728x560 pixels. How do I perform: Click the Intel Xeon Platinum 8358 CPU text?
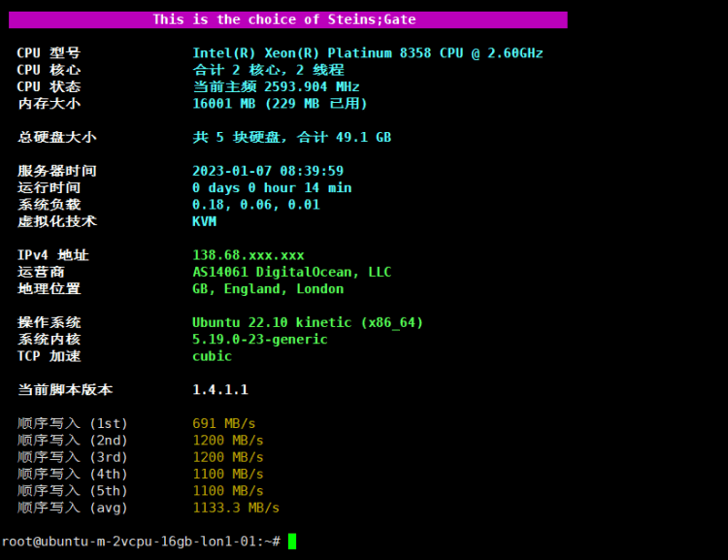[367, 53]
